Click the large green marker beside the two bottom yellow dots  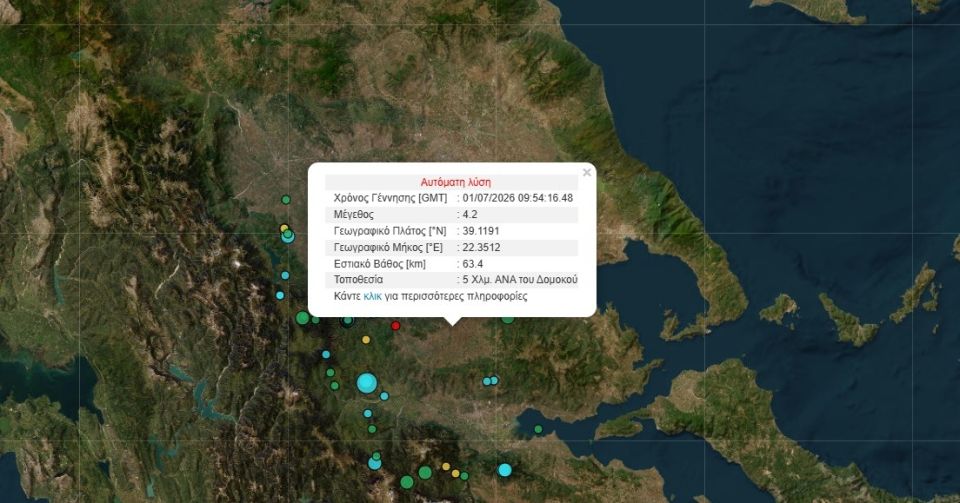(425, 472)
